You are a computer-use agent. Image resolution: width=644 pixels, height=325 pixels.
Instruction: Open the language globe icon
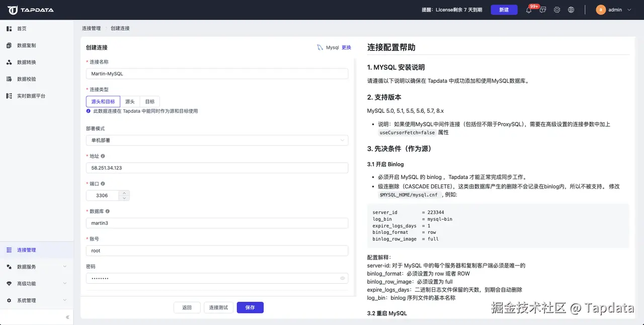(571, 10)
